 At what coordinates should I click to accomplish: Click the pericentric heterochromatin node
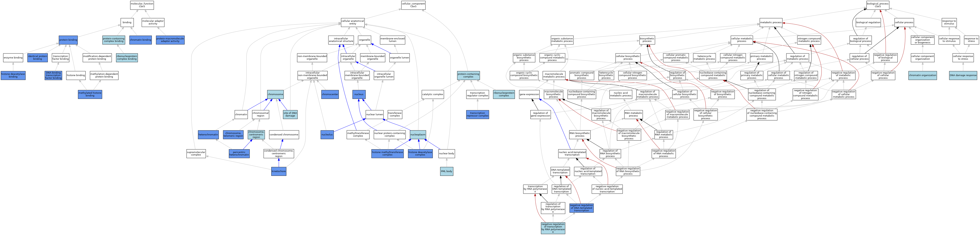click(239, 154)
